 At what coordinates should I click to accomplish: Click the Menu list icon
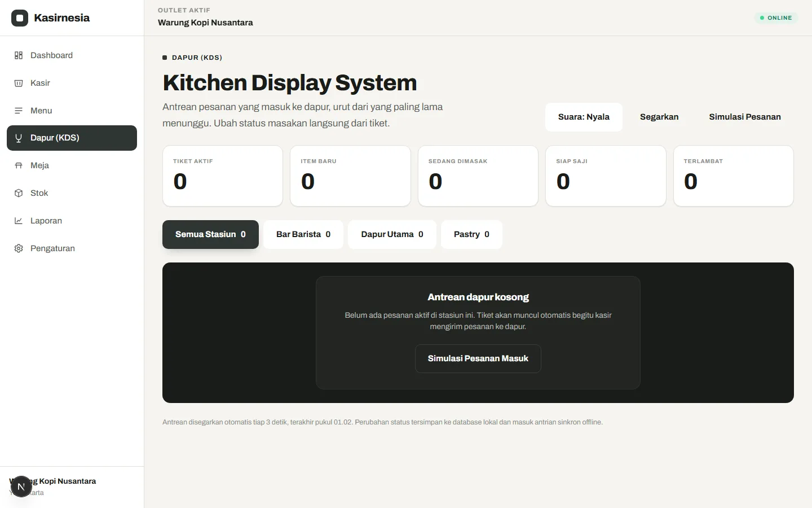point(19,111)
